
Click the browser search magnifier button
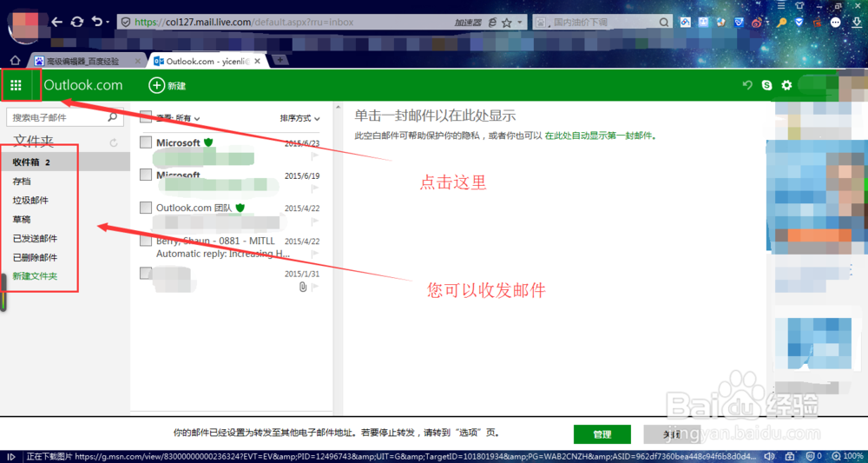coord(664,23)
